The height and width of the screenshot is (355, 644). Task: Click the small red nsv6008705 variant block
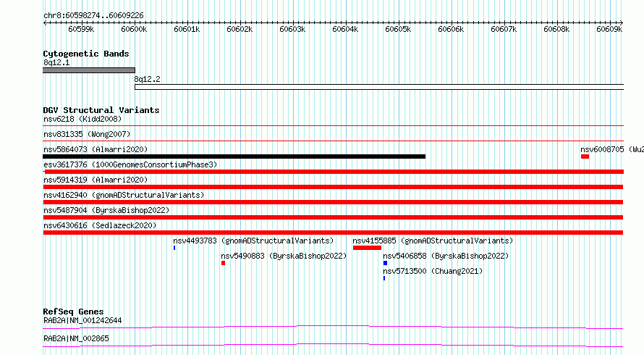[x=585, y=156]
